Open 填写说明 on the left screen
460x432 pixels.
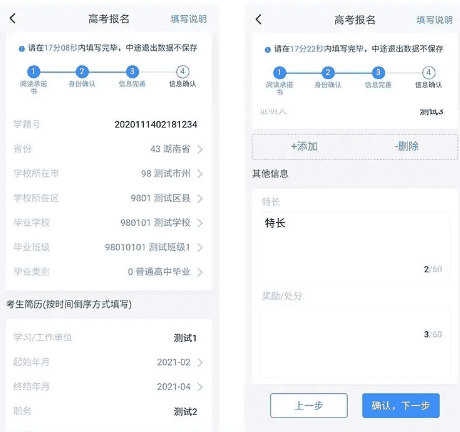coord(189,19)
